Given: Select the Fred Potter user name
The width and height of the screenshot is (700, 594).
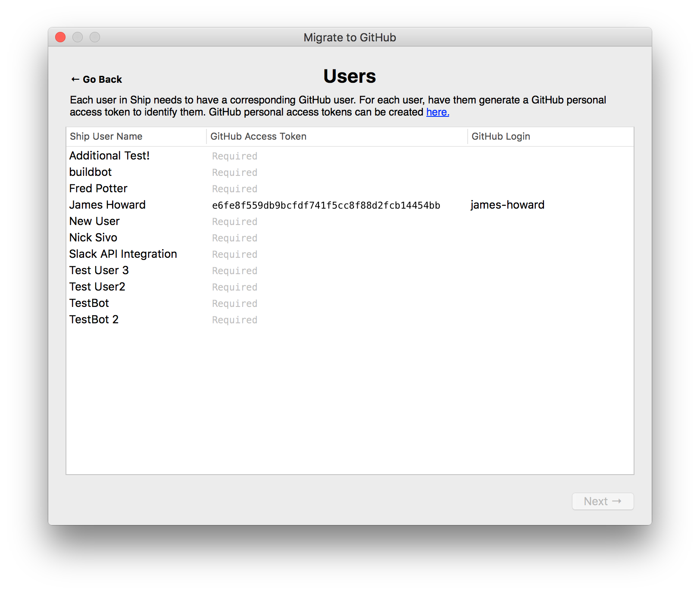Looking at the screenshot, I should [98, 188].
